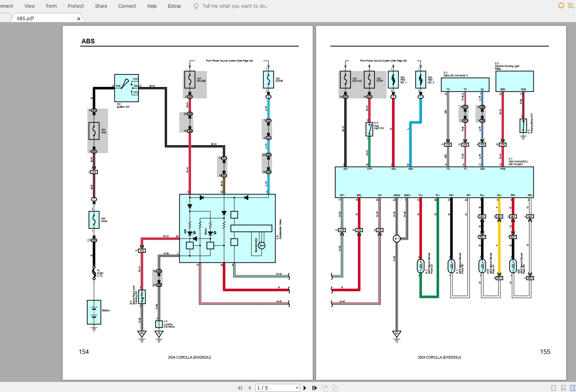Image resolution: width=576 pixels, height=392 pixels.
Task: Select the Share tab
Action: [x=101, y=6]
